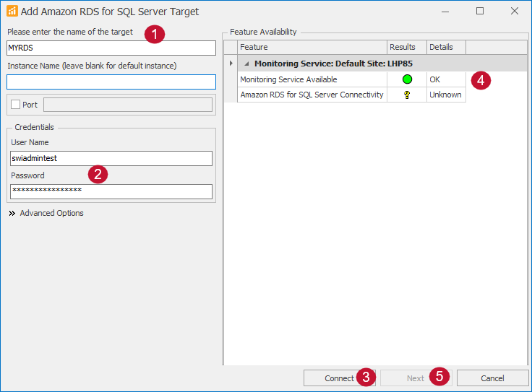Click the row indicator arrow beside Monitoring Service group
Image resolution: width=532 pixels, height=392 pixels.
click(x=231, y=64)
